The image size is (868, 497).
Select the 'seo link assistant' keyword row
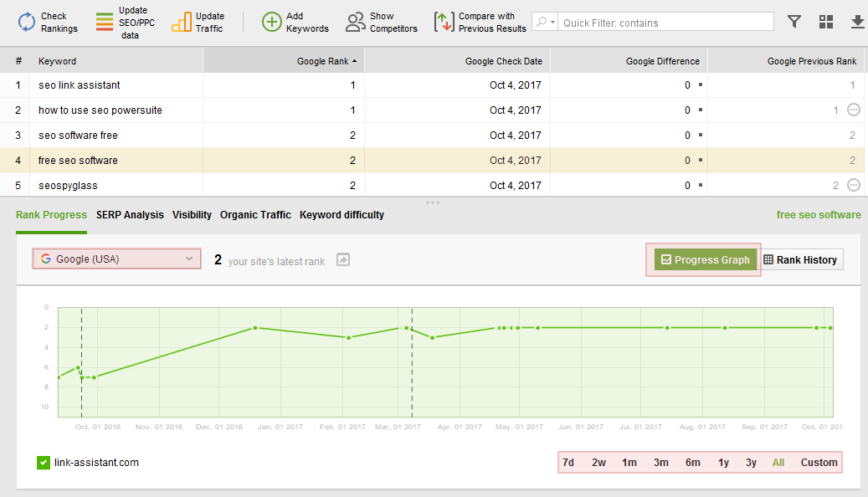(432, 85)
